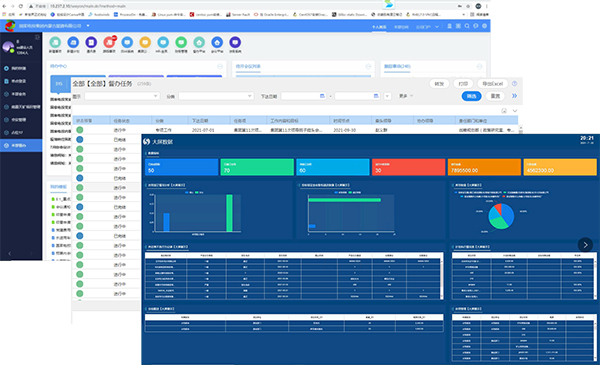Viewport: 600px width, 365px height.
Task: Apply filters with the blue 筛选 button
Action: (471, 96)
